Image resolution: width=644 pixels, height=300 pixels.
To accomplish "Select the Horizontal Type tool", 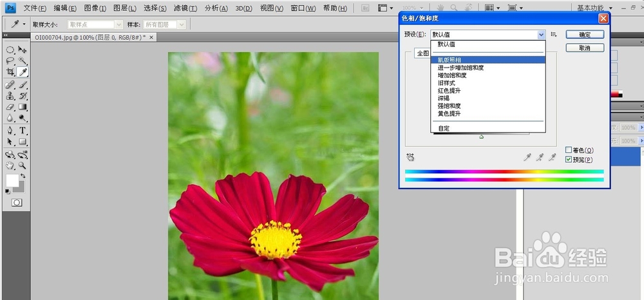I will pos(23,131).
